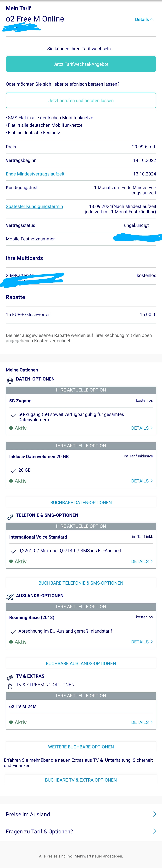Click the checkmark icon for Roaming Basic billing
162x868 pixels.
click(x=13, y=631)
